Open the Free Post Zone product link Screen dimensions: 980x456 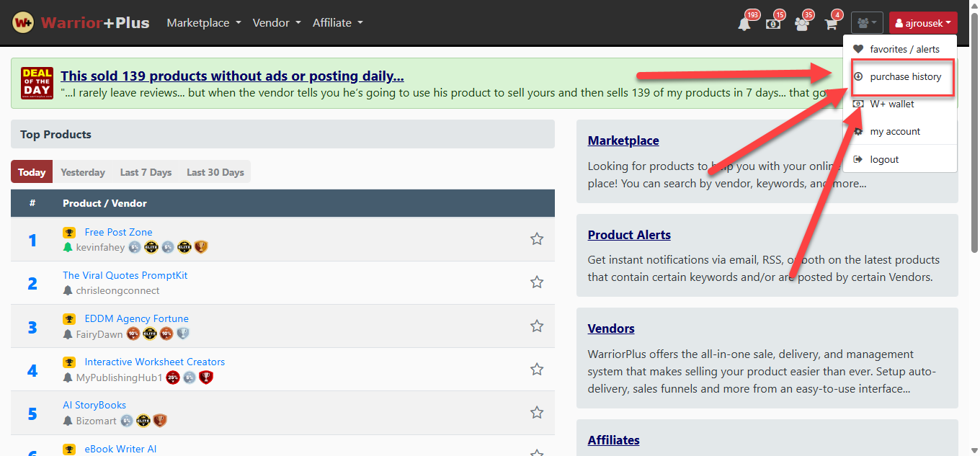(119, 232)
